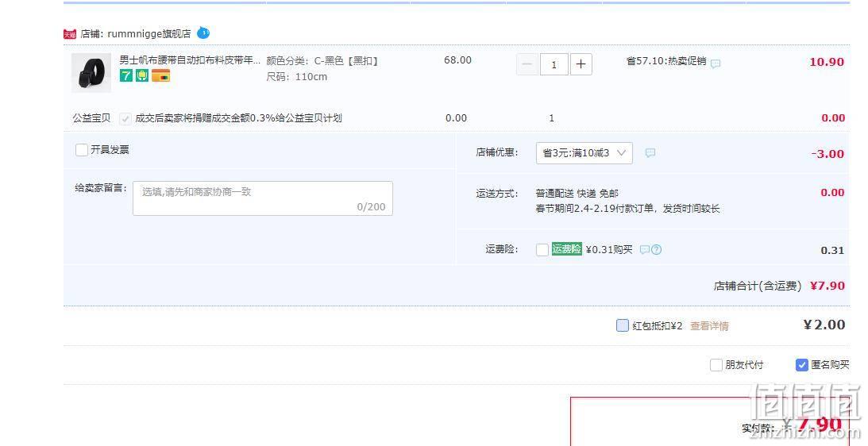Viewport: 868px width, 446px height.
Task: Open the product title 男士帆布腰带 link
Action: 190,60
